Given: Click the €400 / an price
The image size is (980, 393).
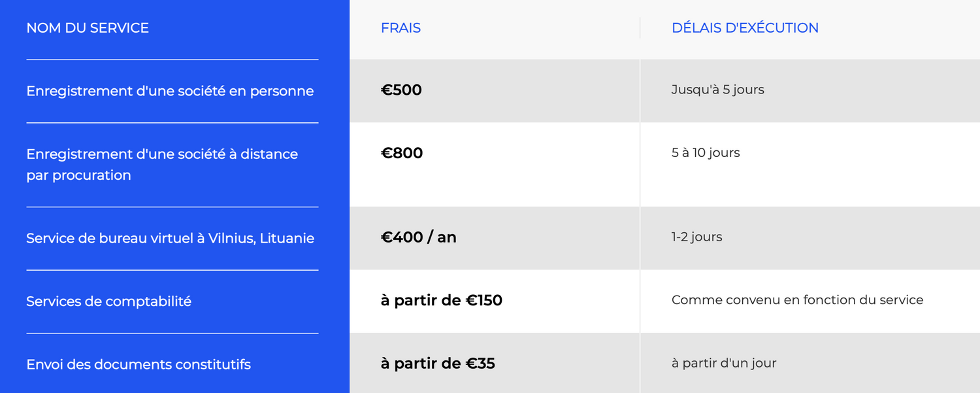Looking at the screenshot, I should point(418,237).
